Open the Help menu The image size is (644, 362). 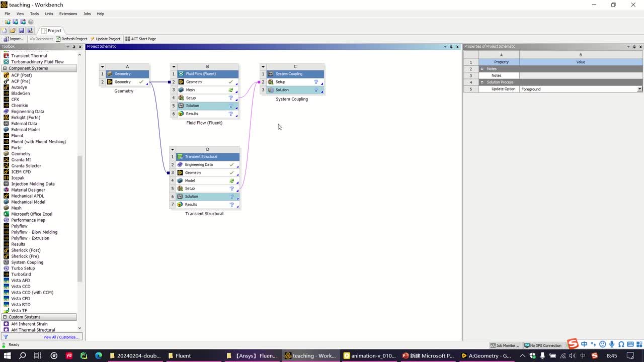click(x=100, y=14)
